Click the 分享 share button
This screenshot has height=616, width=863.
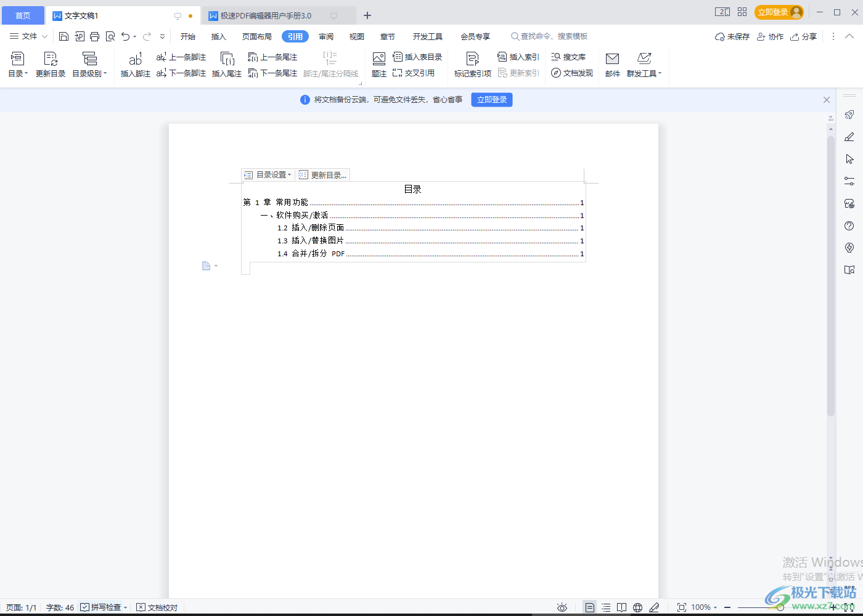tap(804, 36)
